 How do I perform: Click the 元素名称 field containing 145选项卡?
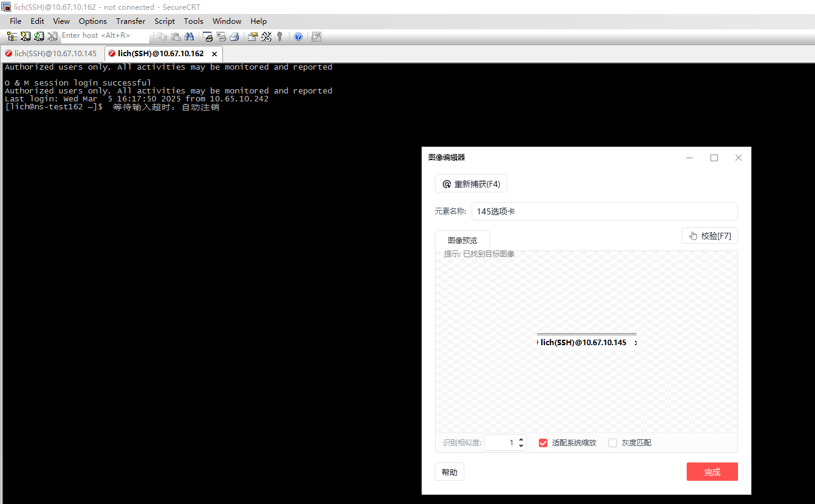604,211
